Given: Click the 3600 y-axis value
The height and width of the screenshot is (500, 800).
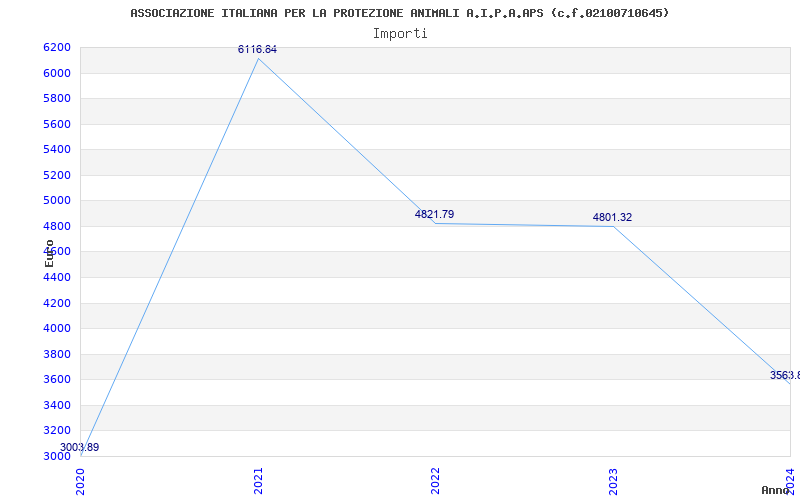Looking at the screenshot, I should [57, 380].
